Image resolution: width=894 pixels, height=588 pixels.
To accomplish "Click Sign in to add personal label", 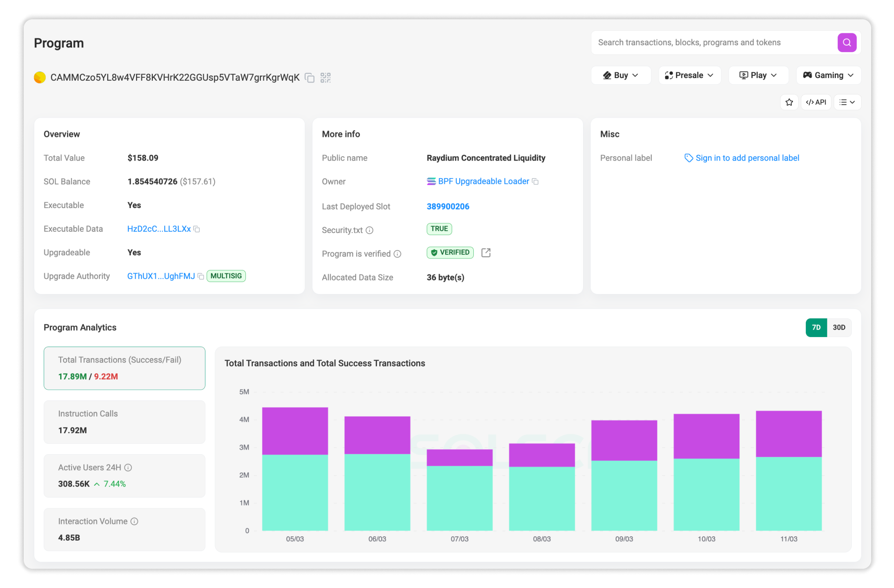I will [x=747, y=158].
